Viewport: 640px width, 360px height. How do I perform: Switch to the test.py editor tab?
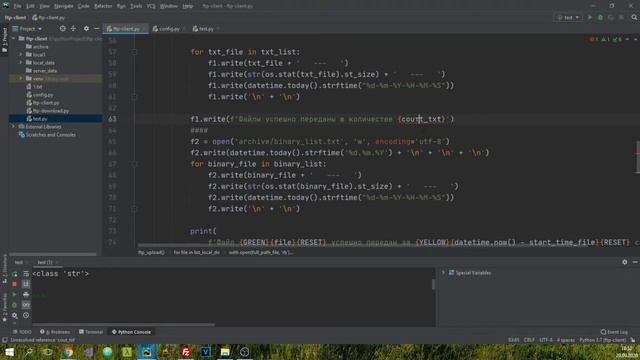pyautogui.click(x=206, y=29)
